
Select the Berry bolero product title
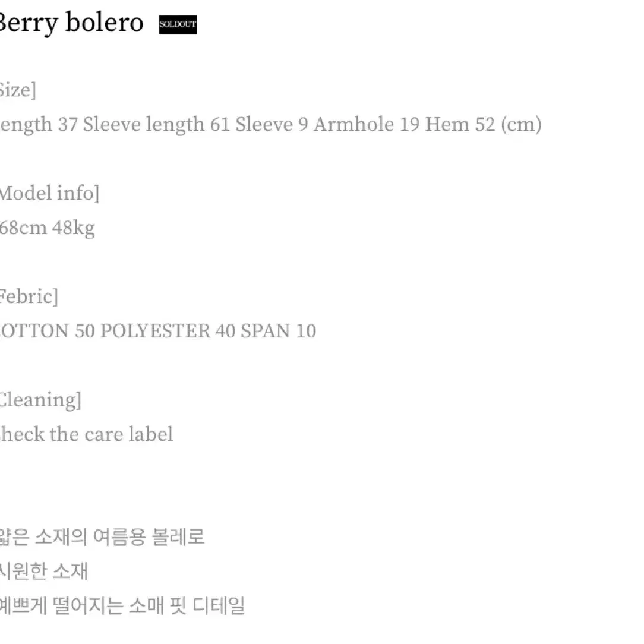(71, 23)
